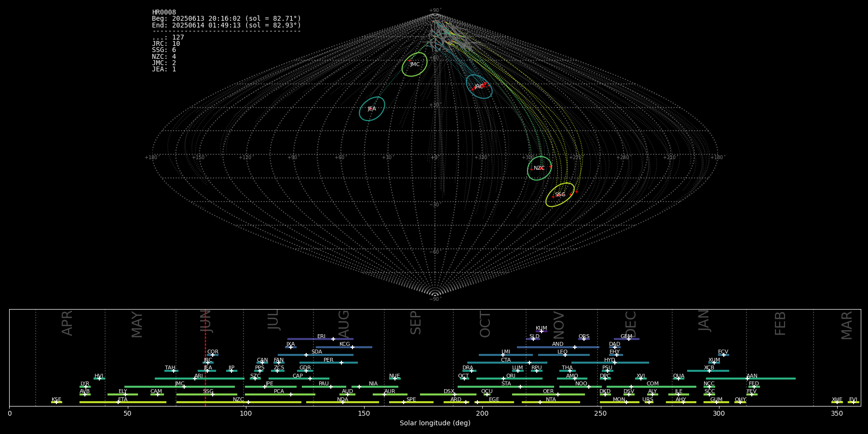Image resolution: width=868 pixels, height=434 pixels.
Task: Click the 'End: 20250614 01:49:13' line
Action: (x=226, y=25)
